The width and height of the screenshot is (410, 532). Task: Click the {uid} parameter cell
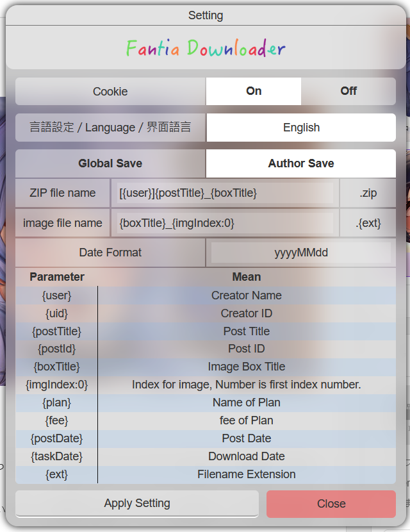(56, 313)
